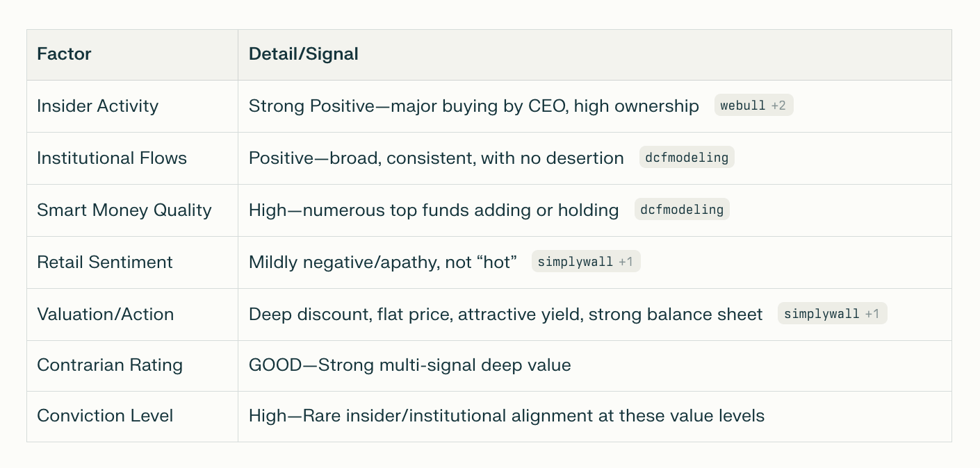Click simplywall +1 badge in Valuation/Action row

(x=832, y=314)
